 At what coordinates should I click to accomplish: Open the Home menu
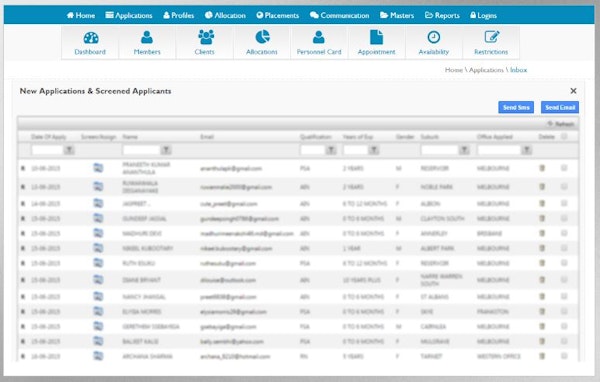click(81, 15)
